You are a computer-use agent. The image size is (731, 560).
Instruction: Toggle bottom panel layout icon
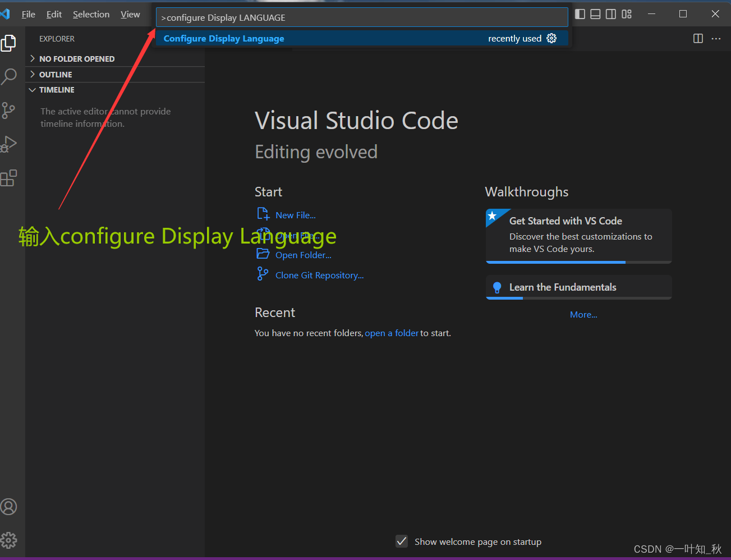tap(595, 14)
